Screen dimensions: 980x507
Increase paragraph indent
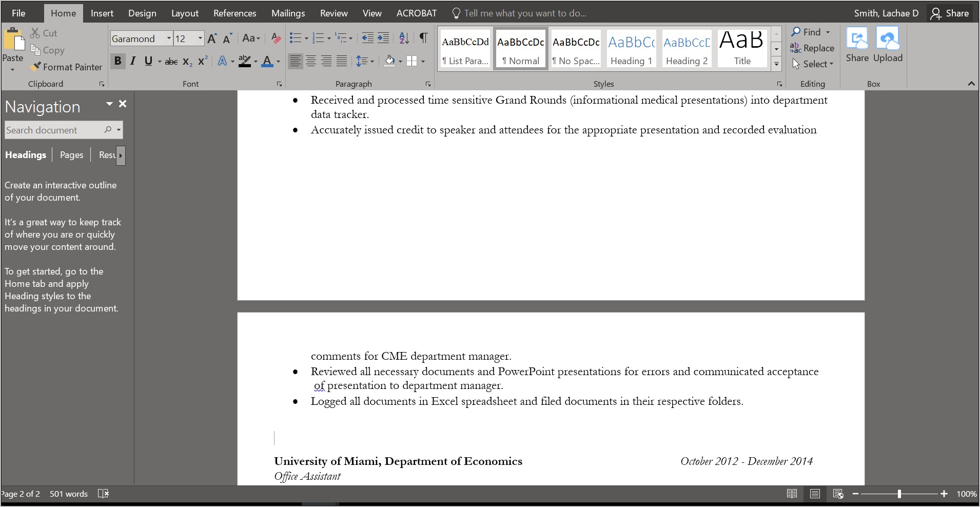(x=383, y=38)
